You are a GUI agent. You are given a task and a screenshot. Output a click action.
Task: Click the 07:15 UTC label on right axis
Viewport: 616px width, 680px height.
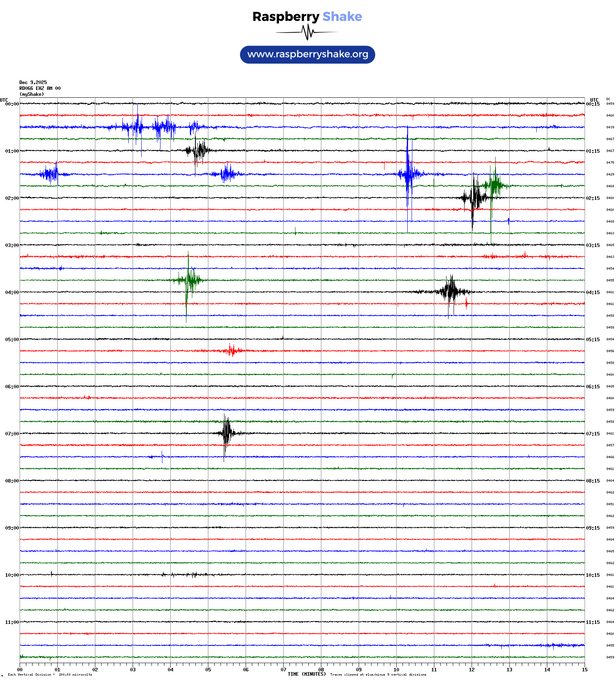[x=592, y=434]
